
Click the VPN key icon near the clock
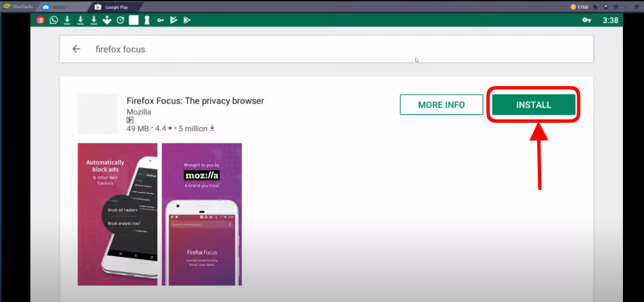587,20
